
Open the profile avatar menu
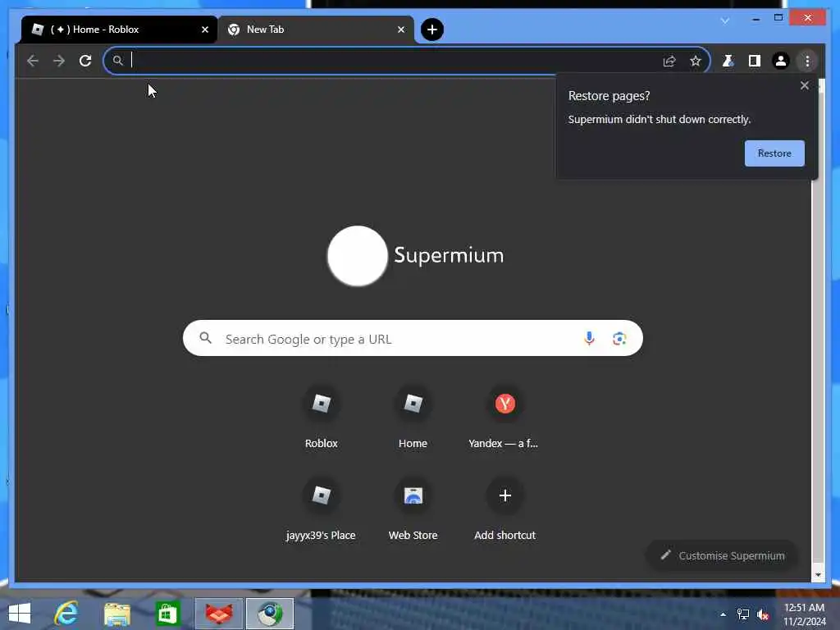(781, 61)
